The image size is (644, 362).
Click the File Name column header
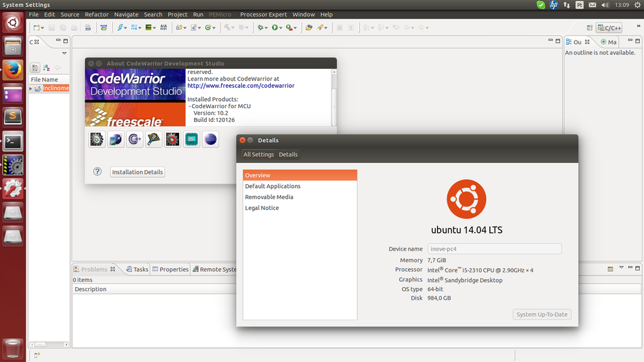pyautogui.click(x=49, y=80)
